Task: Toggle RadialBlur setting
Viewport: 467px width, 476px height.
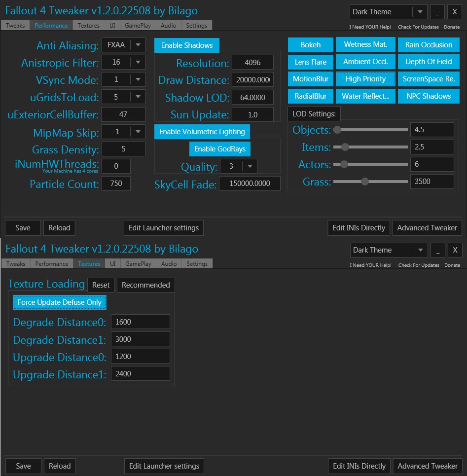Action: [310, 96]
